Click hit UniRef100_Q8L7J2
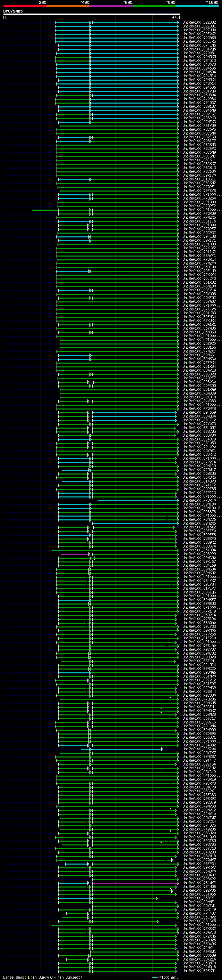The height and width of the screenshot is (980, 222). pyautogui.click(x=199, y=420)
